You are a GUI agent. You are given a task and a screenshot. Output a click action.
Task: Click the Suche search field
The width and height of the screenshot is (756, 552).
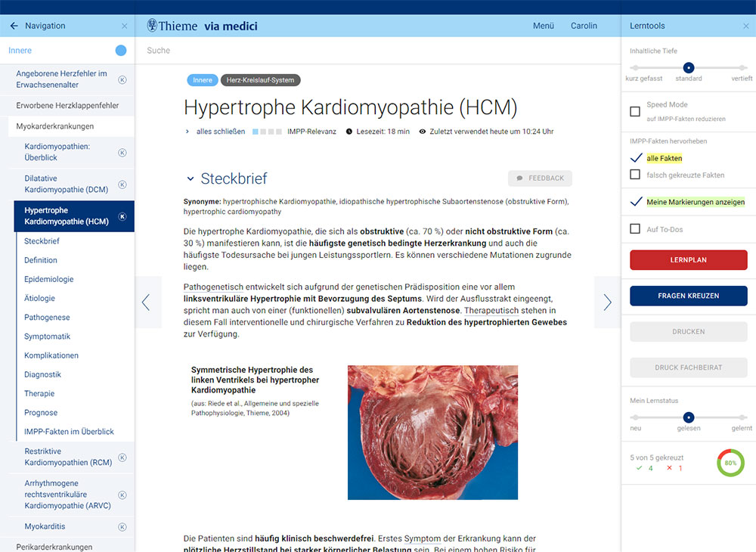(x=378, y=51)
